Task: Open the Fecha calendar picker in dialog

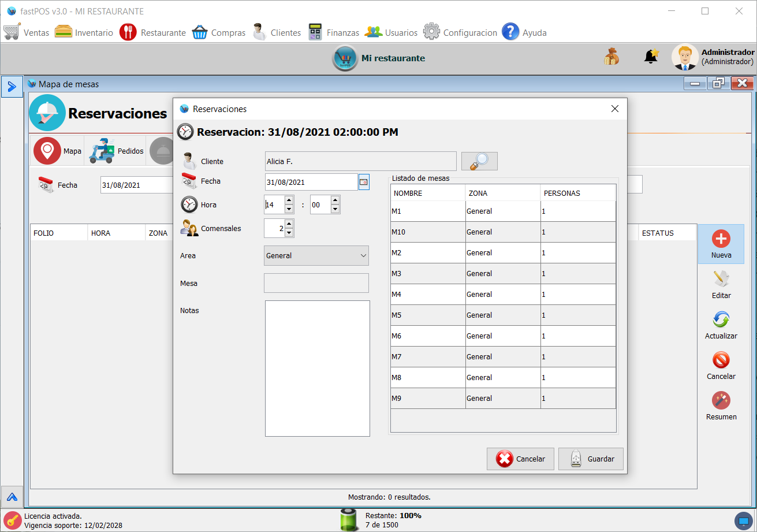Action: (x=363, y=182)
